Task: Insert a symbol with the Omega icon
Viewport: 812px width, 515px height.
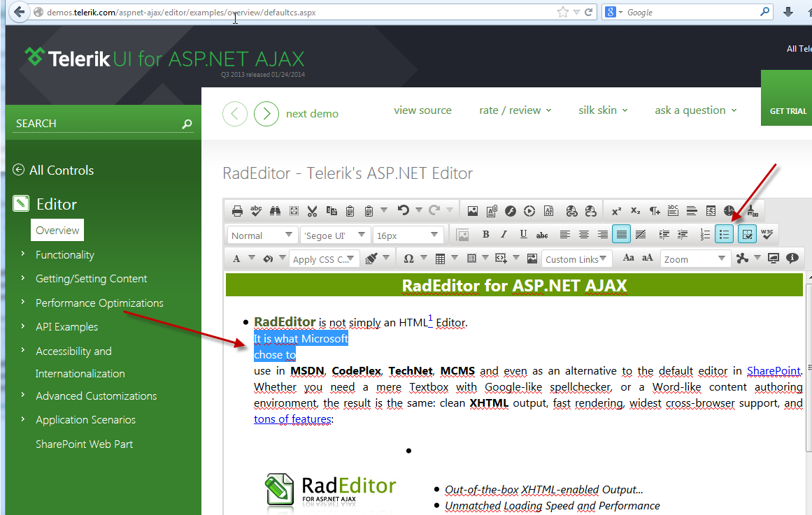Action: click(x=408, y=259)
